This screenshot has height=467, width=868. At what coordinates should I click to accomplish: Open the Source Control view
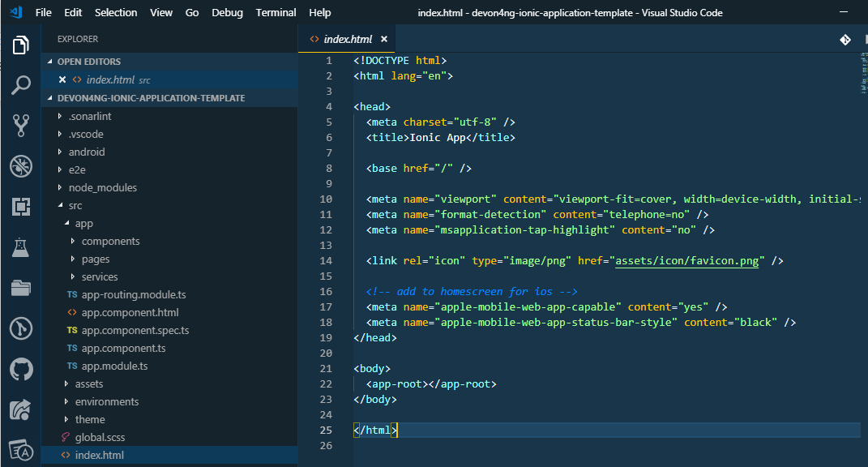point(21,125)
